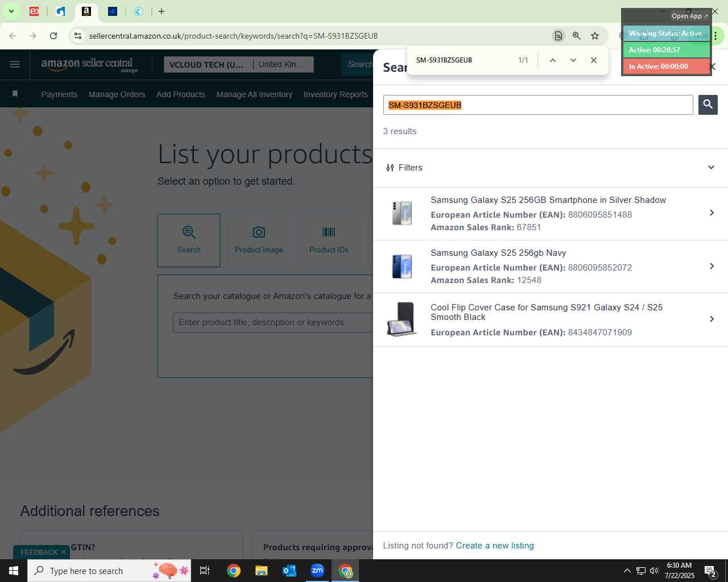Image resolution: width=728 pixels, height=582 pixels.
Task: Open the Windows Start menu
Action: [x=14, y=571]
